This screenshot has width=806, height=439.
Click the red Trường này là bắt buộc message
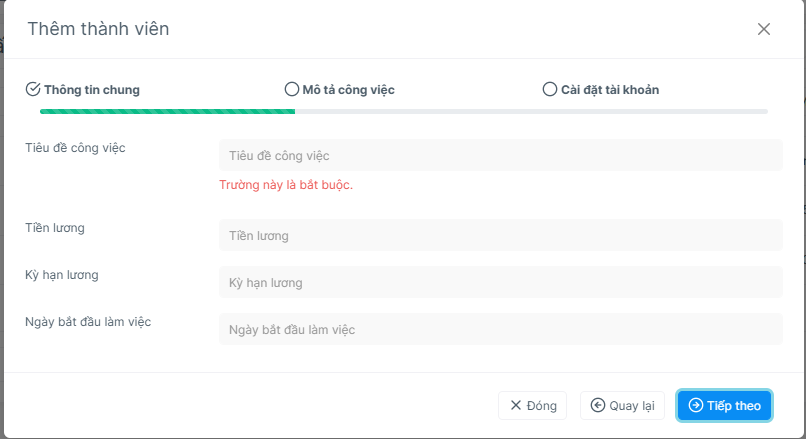286,185
